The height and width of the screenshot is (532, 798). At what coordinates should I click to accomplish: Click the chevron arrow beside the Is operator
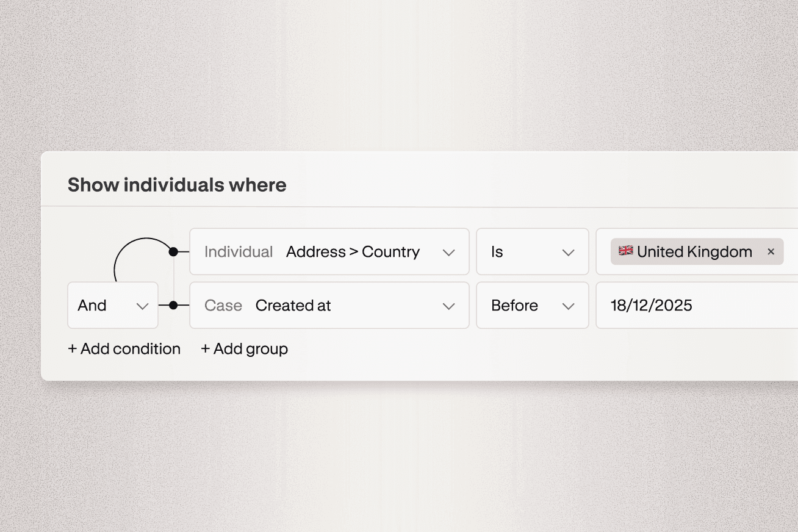click(x=568, y=253)
